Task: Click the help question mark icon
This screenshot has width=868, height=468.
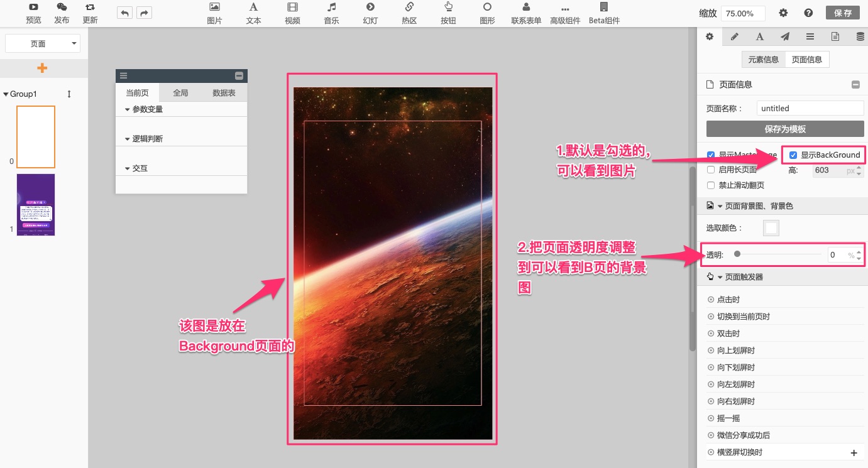Action: pyautogui.click(x=808, y=13)
